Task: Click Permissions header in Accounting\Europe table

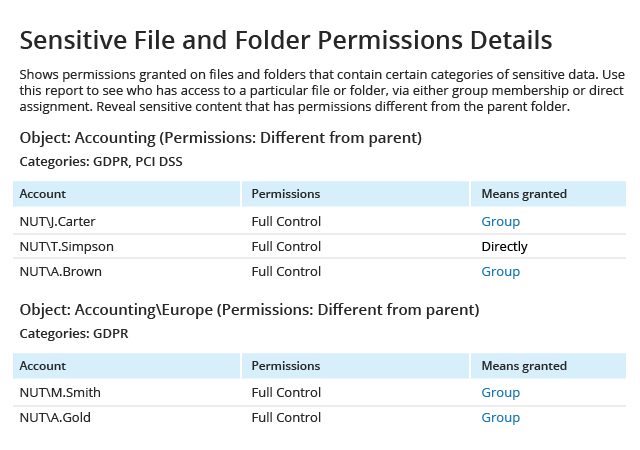Action: coord(356,366)
